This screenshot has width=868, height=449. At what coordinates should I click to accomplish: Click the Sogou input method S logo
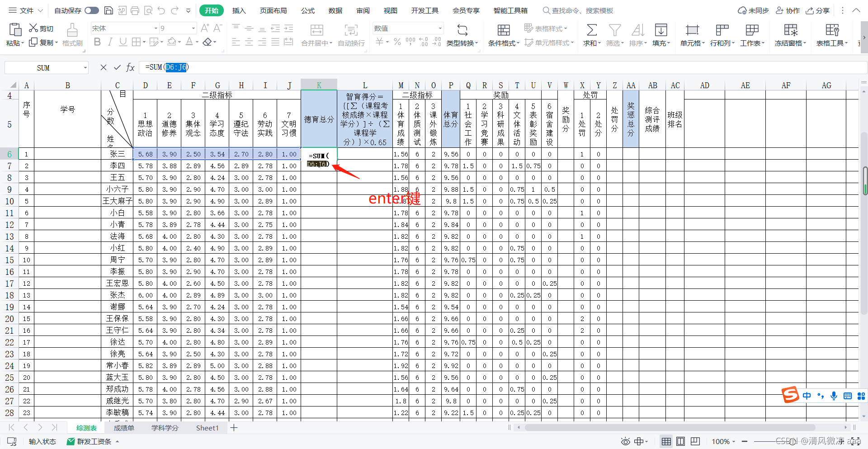click(x=791, y=395)
